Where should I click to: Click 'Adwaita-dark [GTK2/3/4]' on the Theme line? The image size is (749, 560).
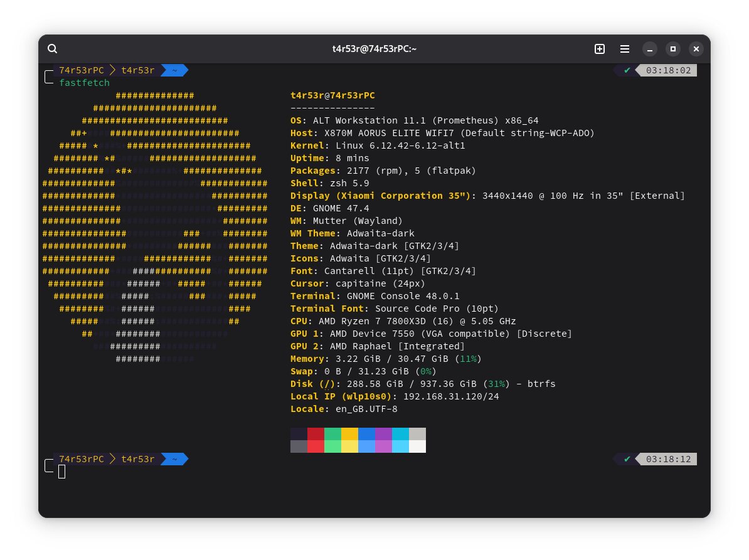(395, 246)
